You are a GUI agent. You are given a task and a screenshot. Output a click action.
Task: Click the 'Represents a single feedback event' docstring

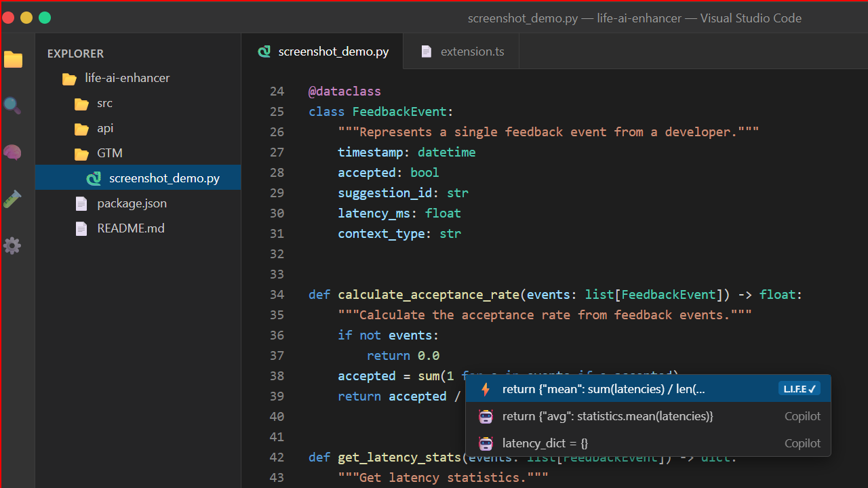click(x=548, y=132)
